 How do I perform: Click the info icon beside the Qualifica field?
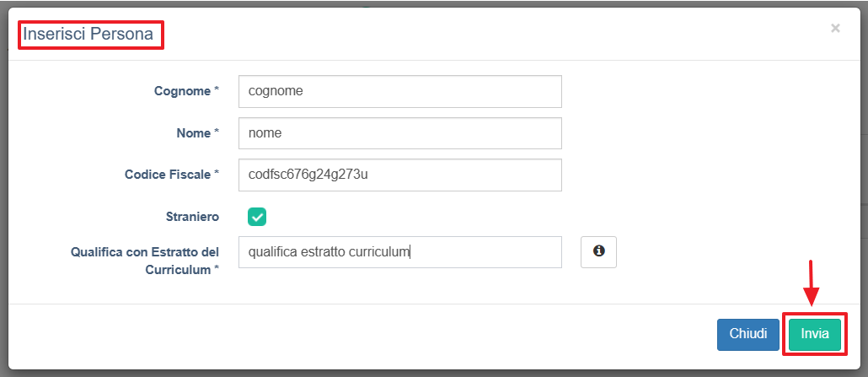(x=598, y=251)
